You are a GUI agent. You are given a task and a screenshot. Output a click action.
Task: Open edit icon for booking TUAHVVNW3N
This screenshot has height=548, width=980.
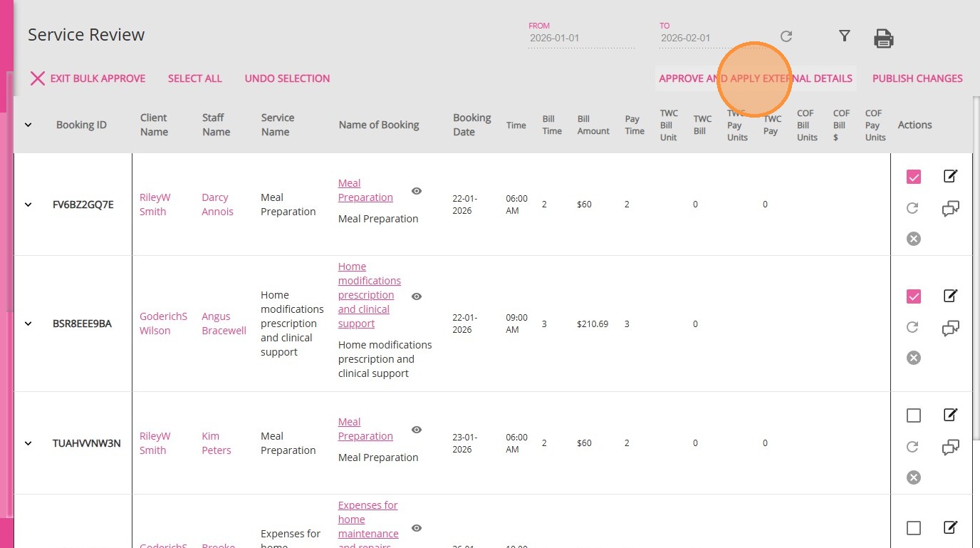950,415
